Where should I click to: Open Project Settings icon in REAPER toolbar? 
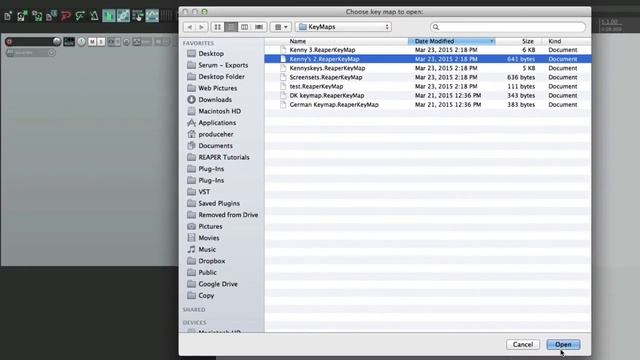point(51,16)
